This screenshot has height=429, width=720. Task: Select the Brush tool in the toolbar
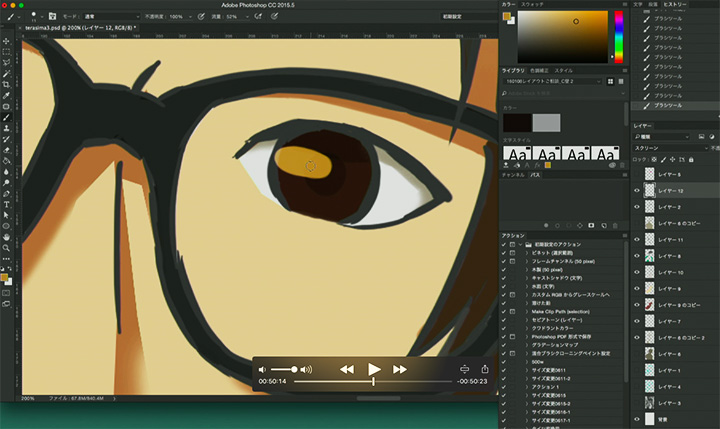click(6, 118)
